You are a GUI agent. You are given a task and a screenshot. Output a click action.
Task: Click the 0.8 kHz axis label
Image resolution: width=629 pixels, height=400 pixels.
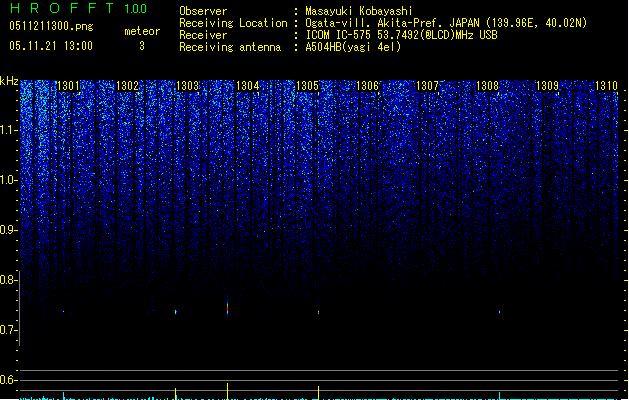click(8, 280)
